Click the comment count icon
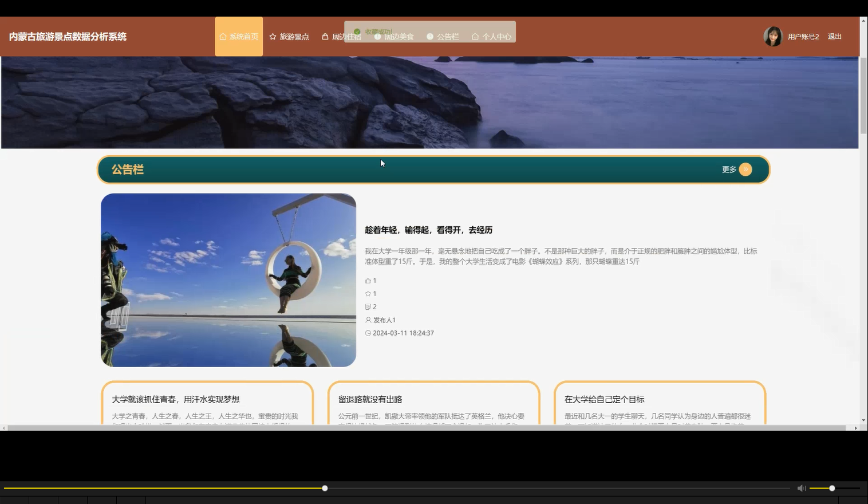The width and height of the screenshot is (868, 504). coord(368,307)
